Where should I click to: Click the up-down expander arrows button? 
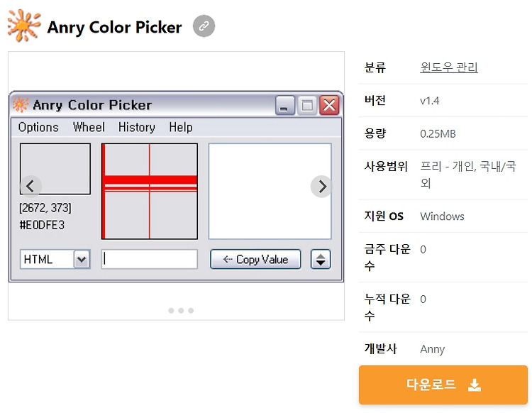coord(321,260)
